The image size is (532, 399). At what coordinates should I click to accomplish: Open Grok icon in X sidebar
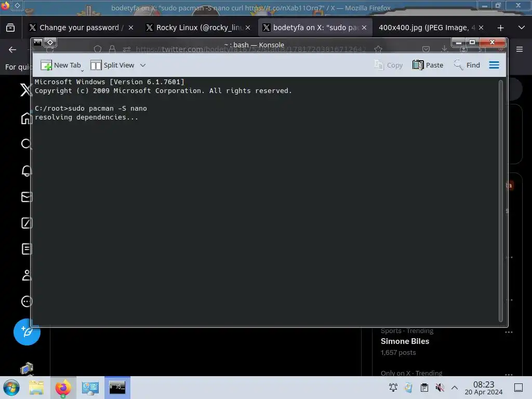27,223
